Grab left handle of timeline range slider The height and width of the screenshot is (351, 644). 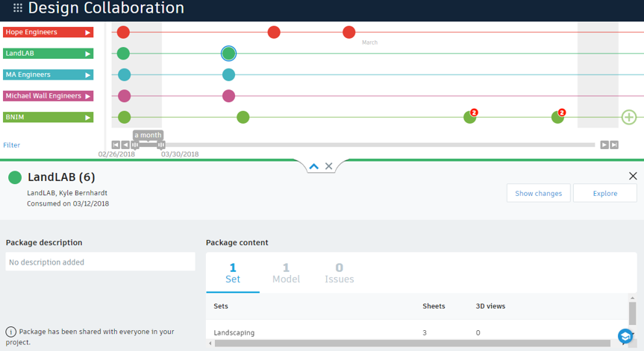pyautogui.click(x=135, y=145)
